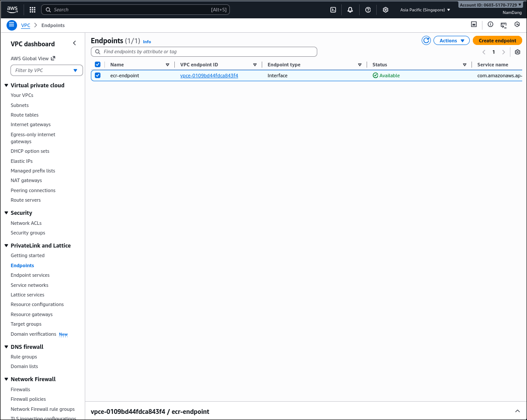527x420 pixels.
Task: Click the Create endpoint button
Action: point(497,40)
